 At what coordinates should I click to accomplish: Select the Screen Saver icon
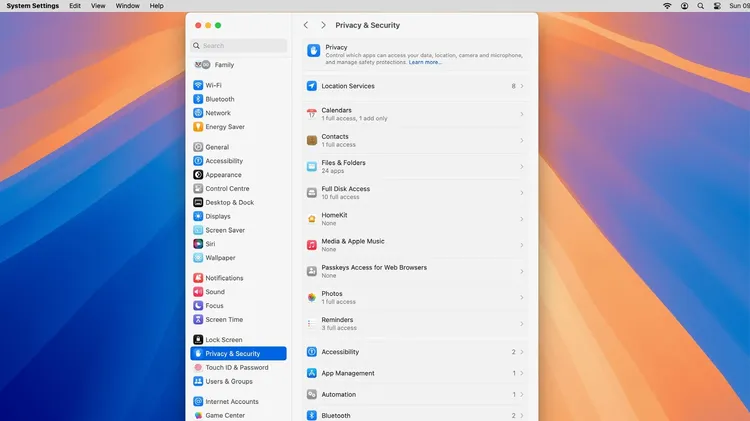point(198,230)
